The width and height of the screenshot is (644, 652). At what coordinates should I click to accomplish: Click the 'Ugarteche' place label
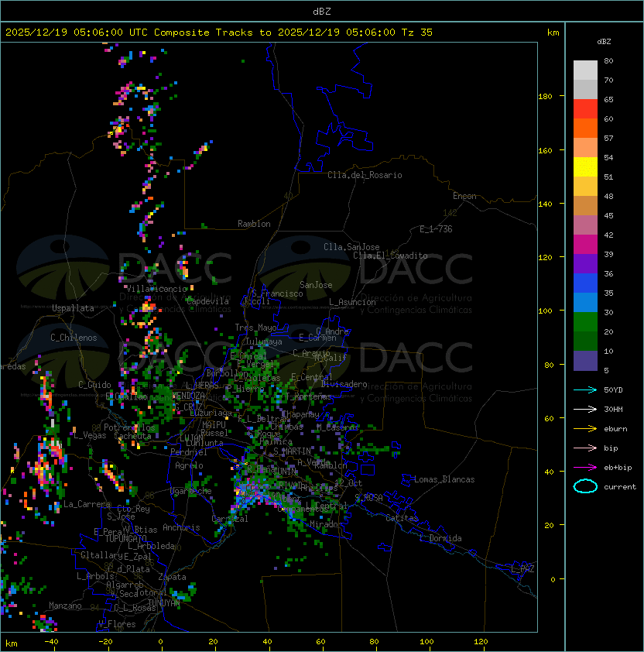pos(191,491)
